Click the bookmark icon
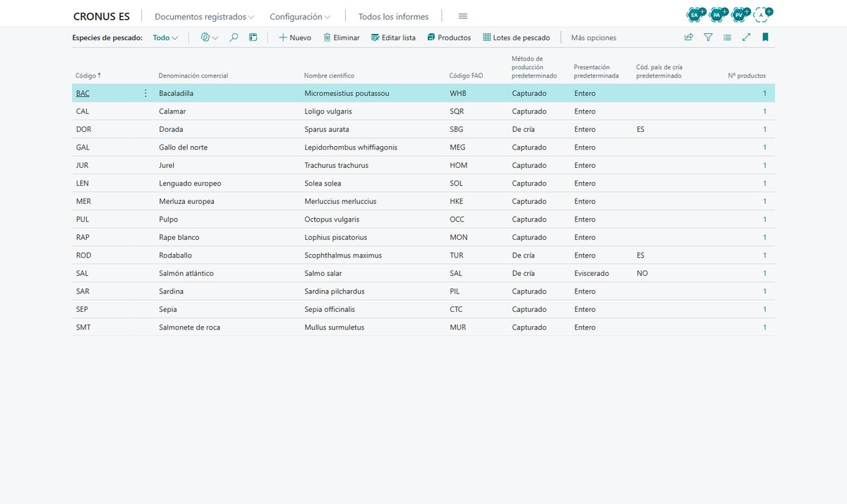Image resolution: width=847 pixels, height=504 pixels. [x=765, y=37]
